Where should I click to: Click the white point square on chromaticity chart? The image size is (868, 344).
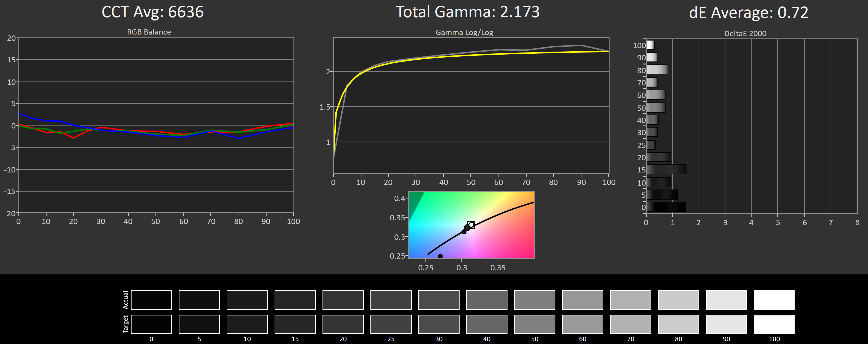(471, 225)
